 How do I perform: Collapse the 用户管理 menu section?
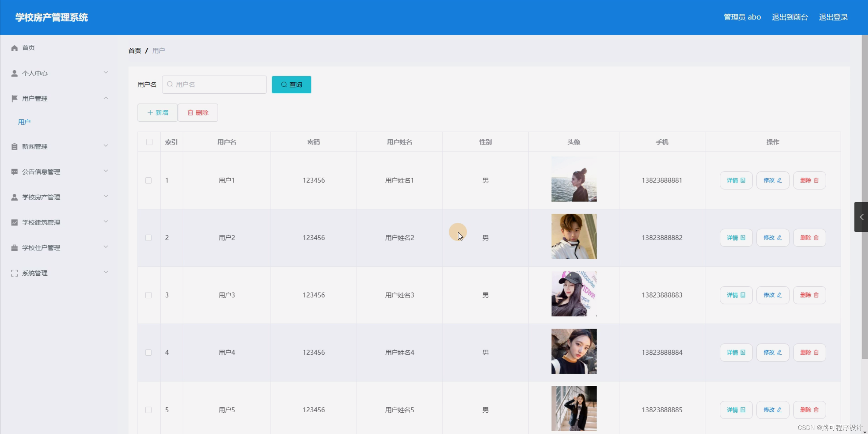[x=106, y=98]
